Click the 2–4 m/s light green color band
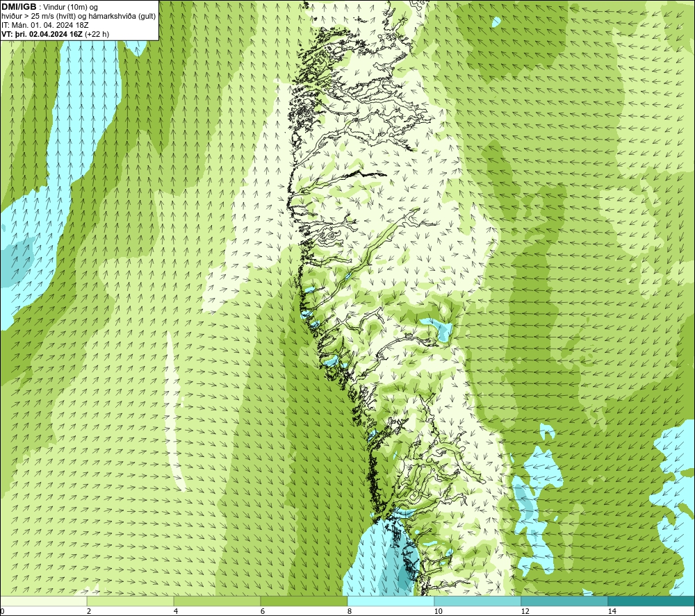 tap(131, 601)
